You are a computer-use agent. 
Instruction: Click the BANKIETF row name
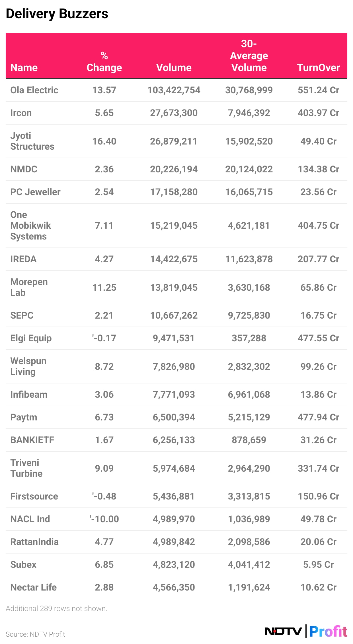[32, 440]
